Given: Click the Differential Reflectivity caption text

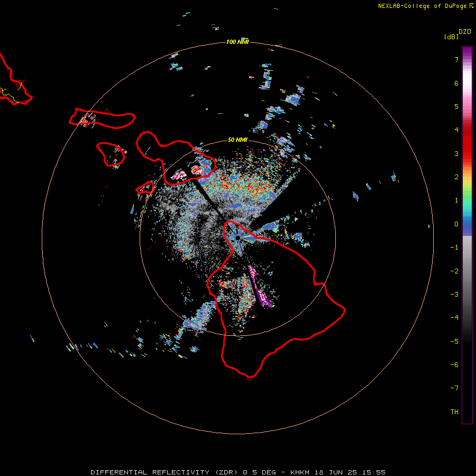Looking at the screenshot, I should click(238, 472).
